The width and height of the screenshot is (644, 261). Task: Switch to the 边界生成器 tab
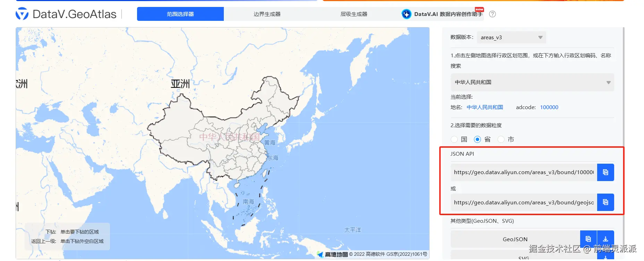267,14
